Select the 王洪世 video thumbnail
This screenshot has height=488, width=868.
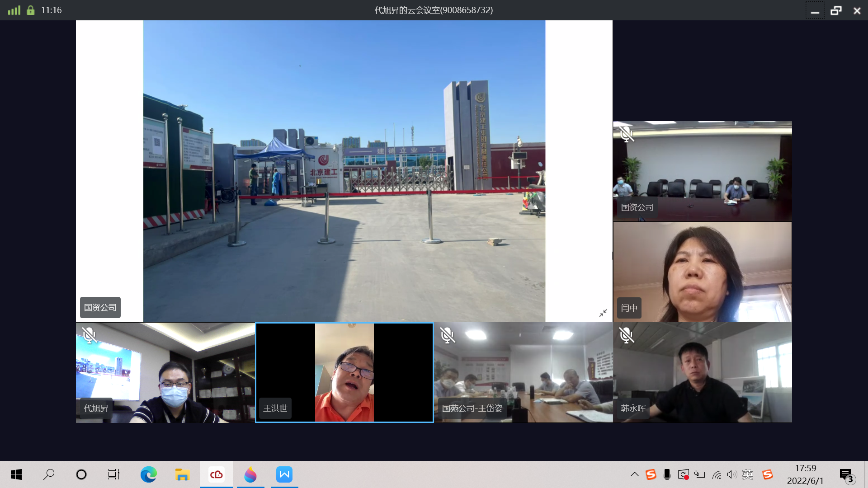click(x=344, y=373)
